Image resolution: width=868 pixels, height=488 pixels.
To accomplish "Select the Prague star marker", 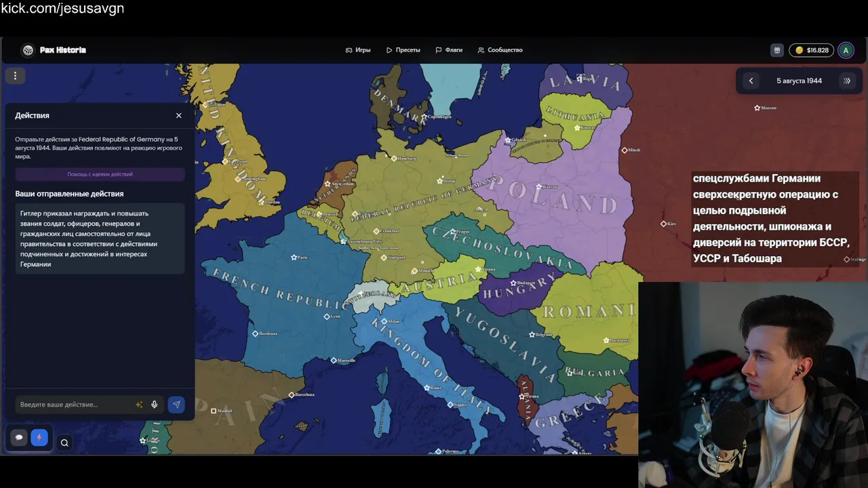I will 454,232.
